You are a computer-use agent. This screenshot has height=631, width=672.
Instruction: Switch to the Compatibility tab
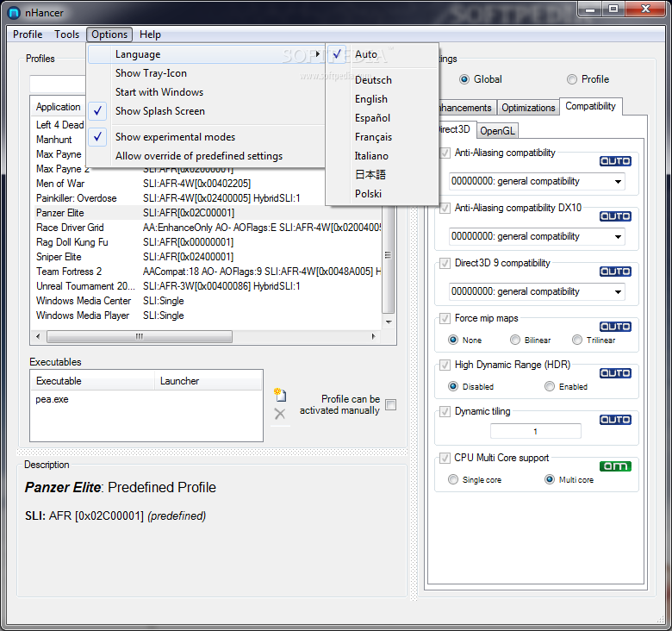590,106
